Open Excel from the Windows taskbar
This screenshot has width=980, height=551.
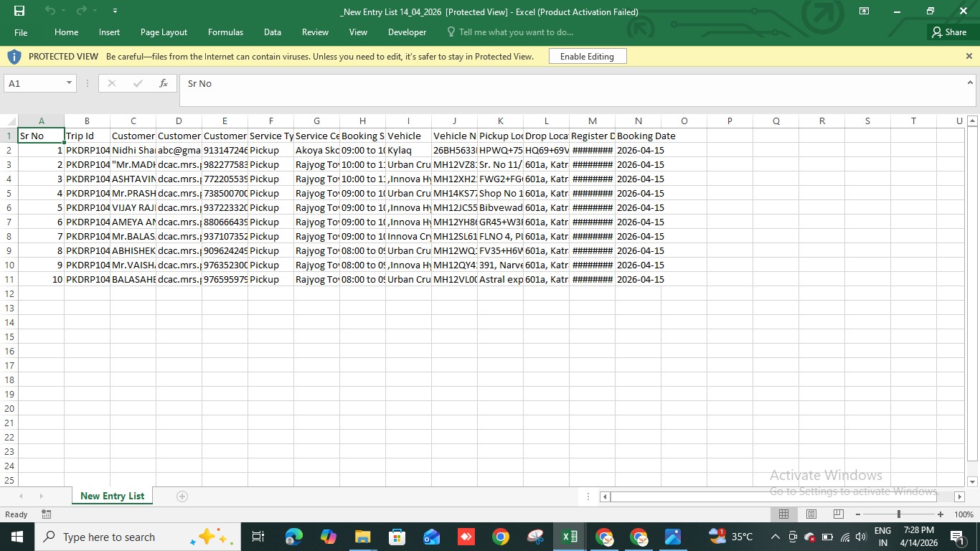[x=570, y=537]
